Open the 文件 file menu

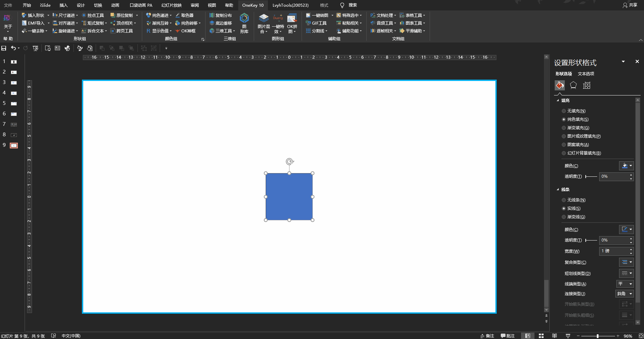pyautogui.click(x=8, y=5)
